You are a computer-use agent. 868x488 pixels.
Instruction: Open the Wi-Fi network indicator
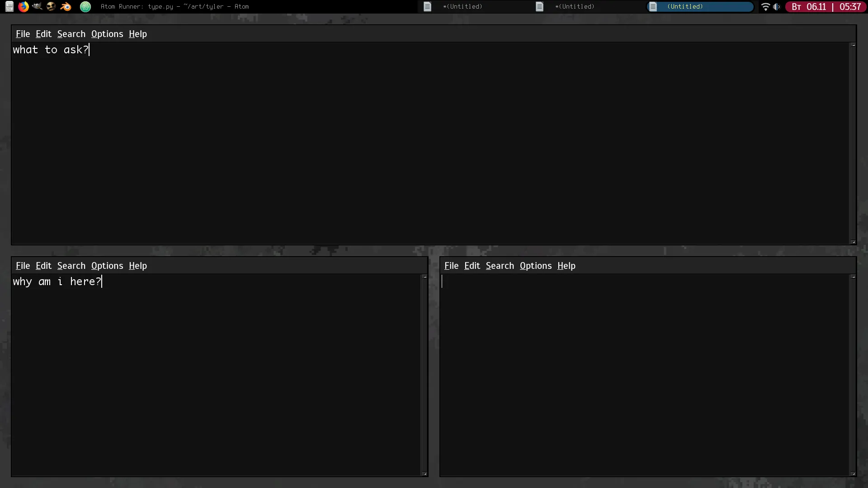click(x=765, y=6)
